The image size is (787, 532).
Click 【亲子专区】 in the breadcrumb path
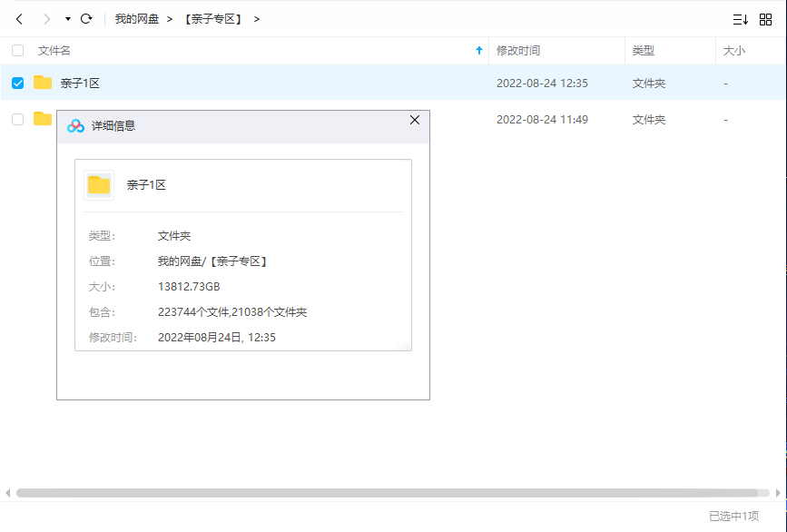pyautogui.click(x=213, y=19)
